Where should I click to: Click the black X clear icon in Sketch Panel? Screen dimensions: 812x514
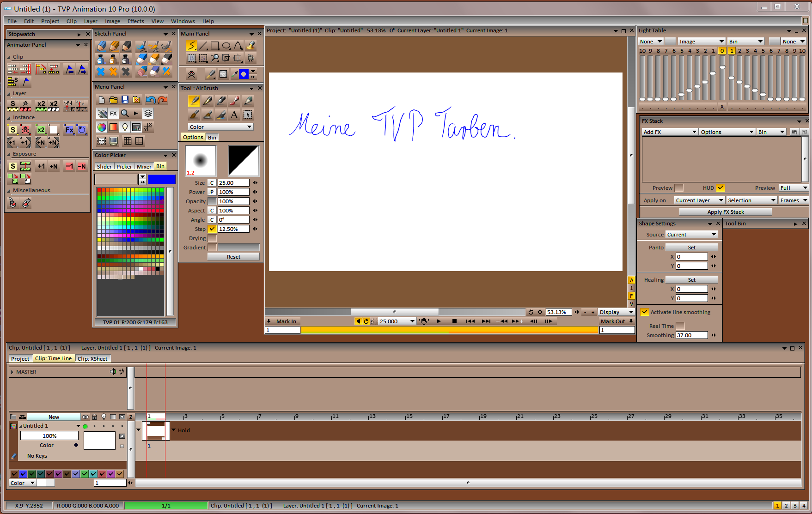point(126,71)
